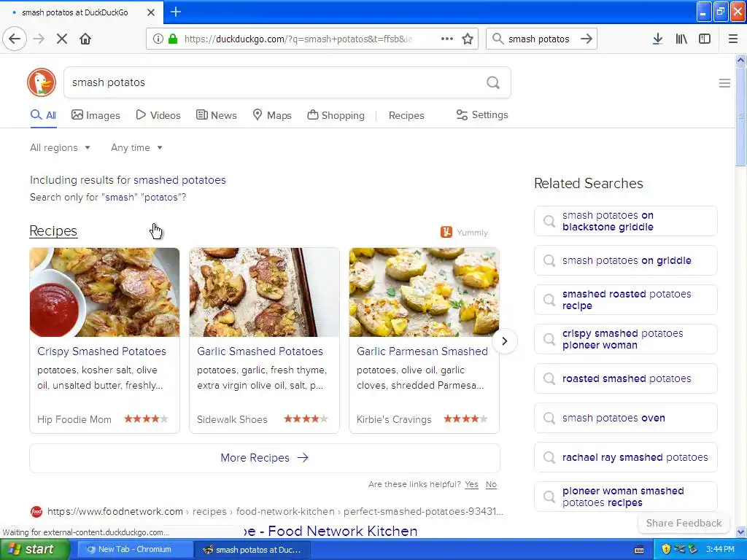Open the Sidewalk Shoes recipe photo
This screenshot has height=560, width=747.
tap(264, 292)
